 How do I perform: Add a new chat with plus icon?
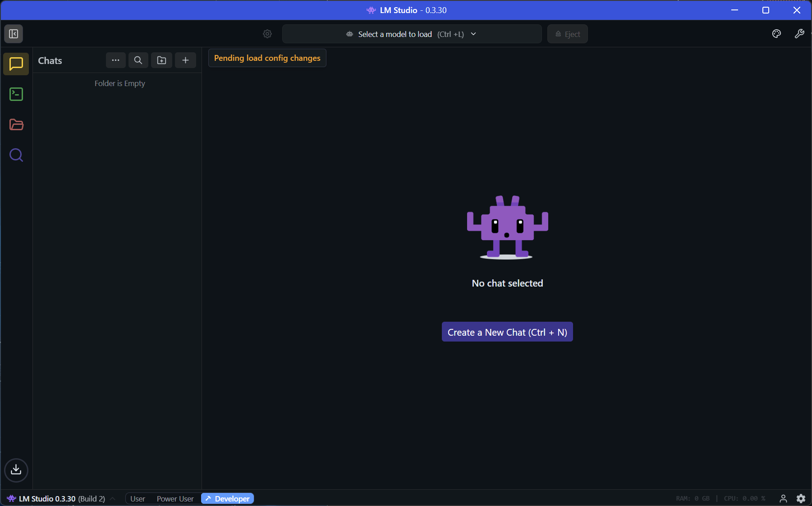click(x=185, y=60)
